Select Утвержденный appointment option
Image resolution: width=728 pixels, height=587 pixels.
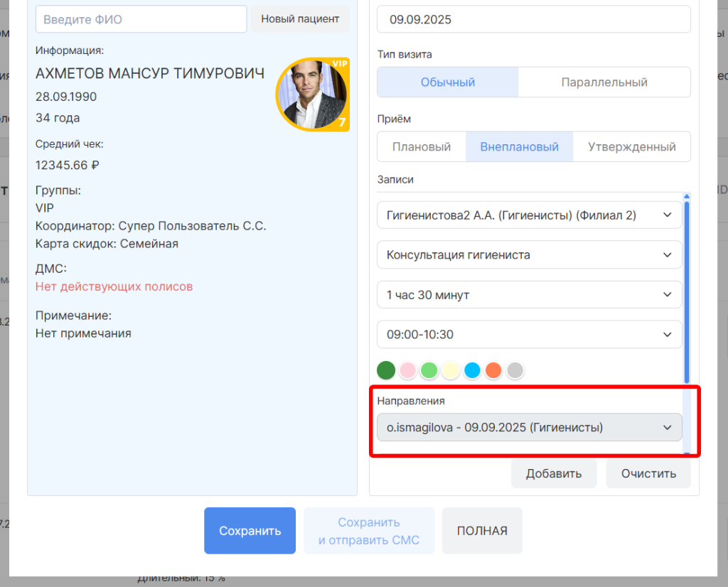(x=631, y=147)
